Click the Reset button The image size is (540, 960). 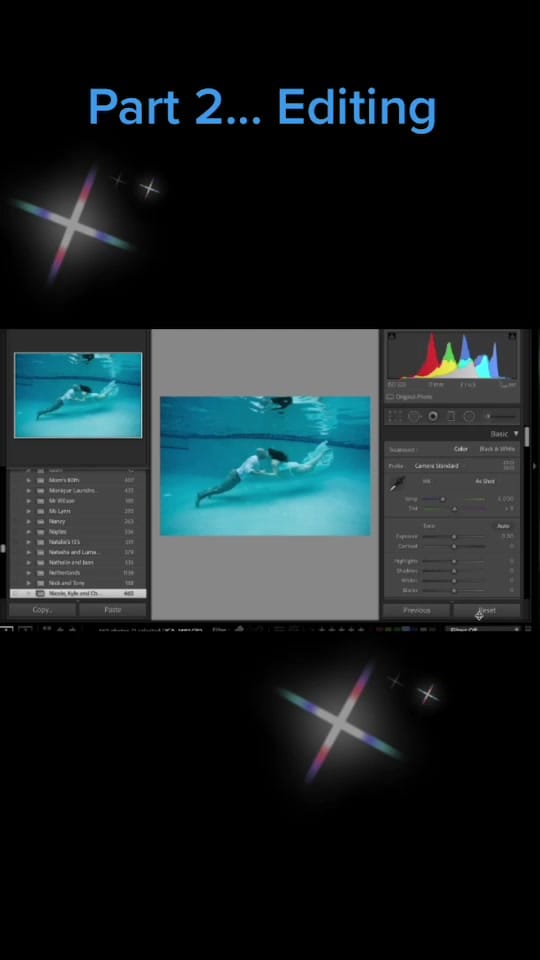487,610
